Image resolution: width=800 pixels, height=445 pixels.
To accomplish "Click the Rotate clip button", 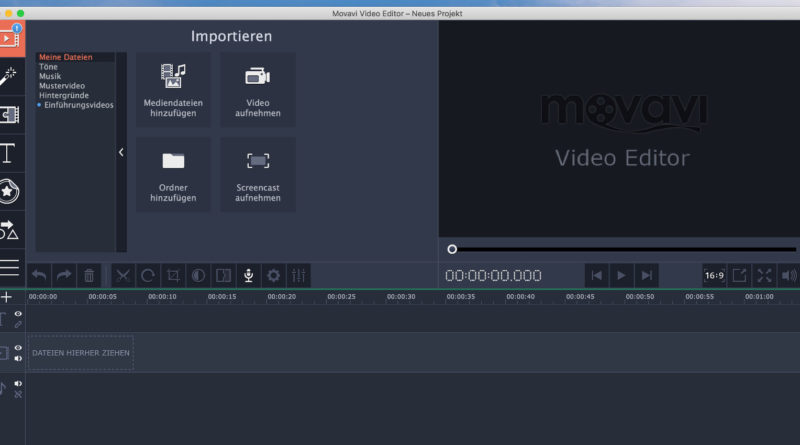I will (148, 276).
